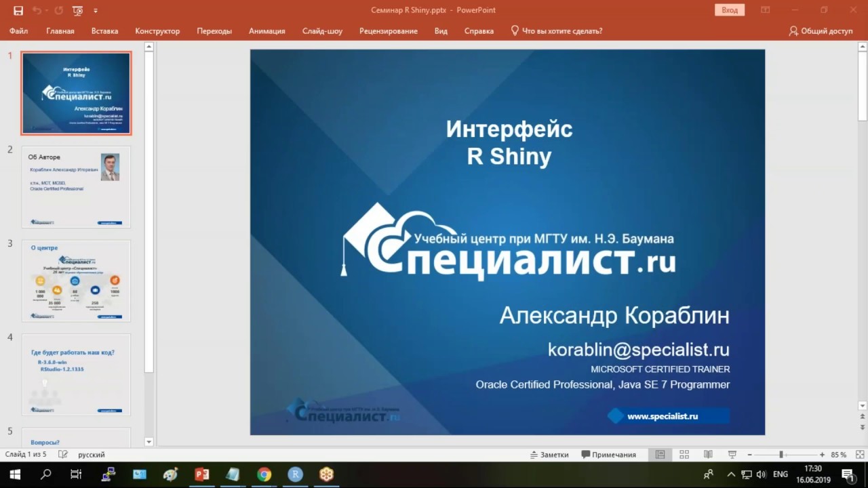Open zoom dialog via 85 % label
This screenshot has height=488, width=868.
[x=839, y=455]
